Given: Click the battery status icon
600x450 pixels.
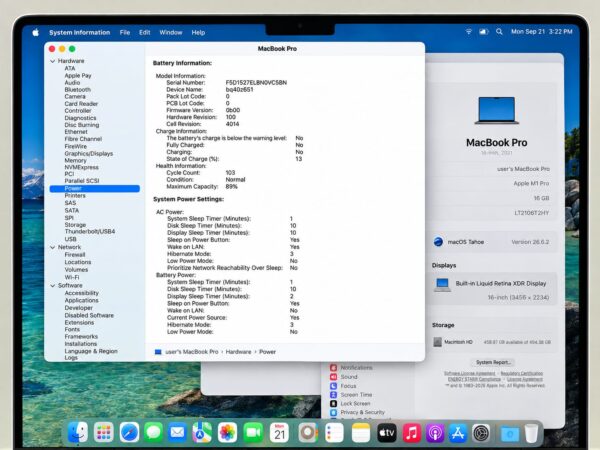Looking at the screenshot, I should click(x=484, y=32).
